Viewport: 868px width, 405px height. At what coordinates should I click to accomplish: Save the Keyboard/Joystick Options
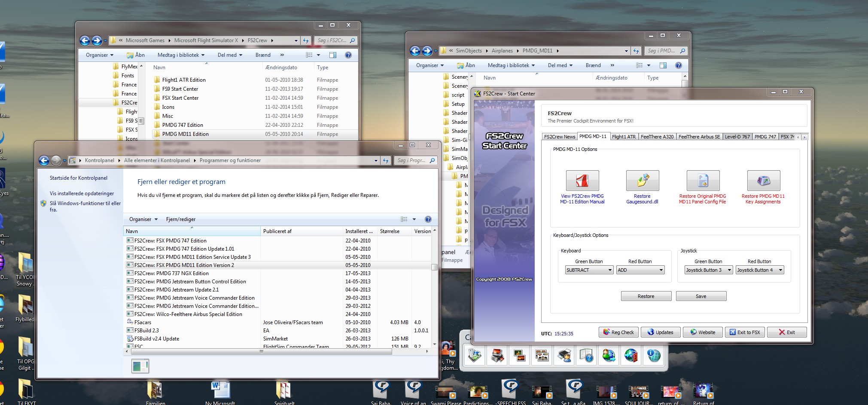(701, 296)
